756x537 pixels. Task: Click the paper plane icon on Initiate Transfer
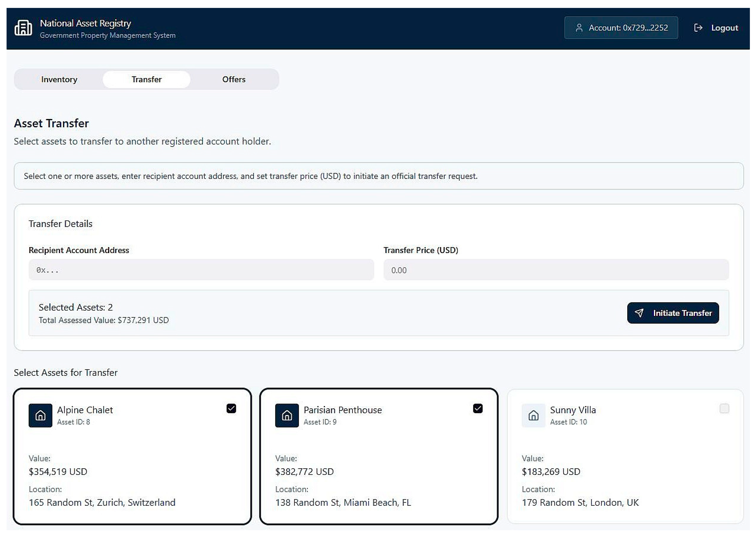(639, 313)
